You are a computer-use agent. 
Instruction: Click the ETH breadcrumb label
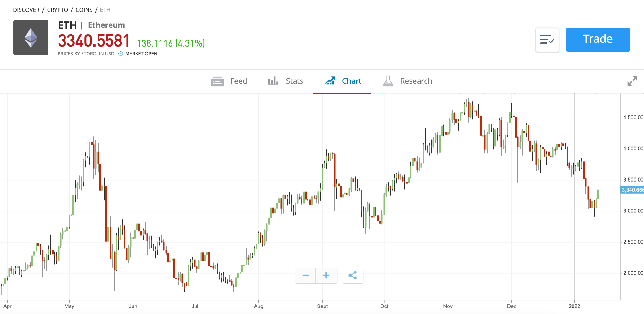tap(105, 10)
